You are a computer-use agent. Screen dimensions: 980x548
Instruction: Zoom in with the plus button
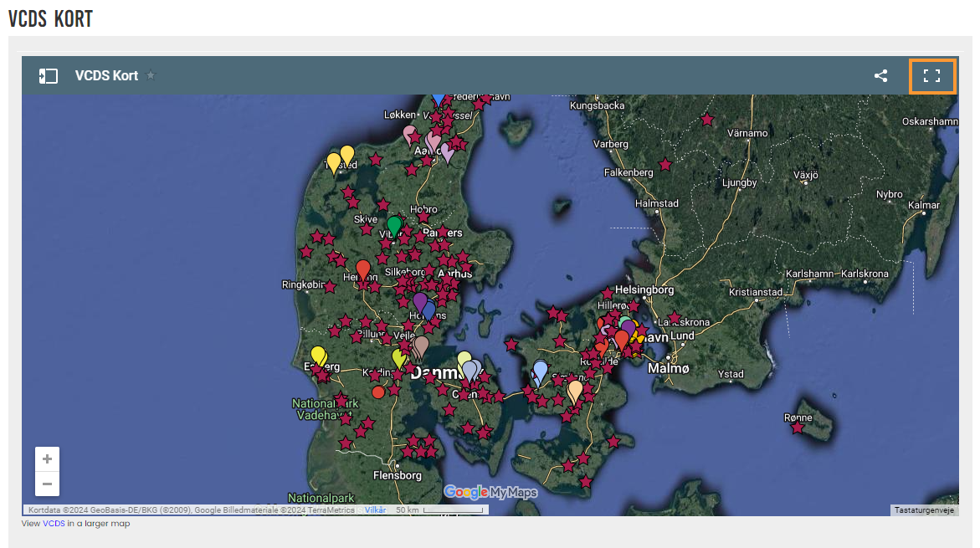click(47, 459)
